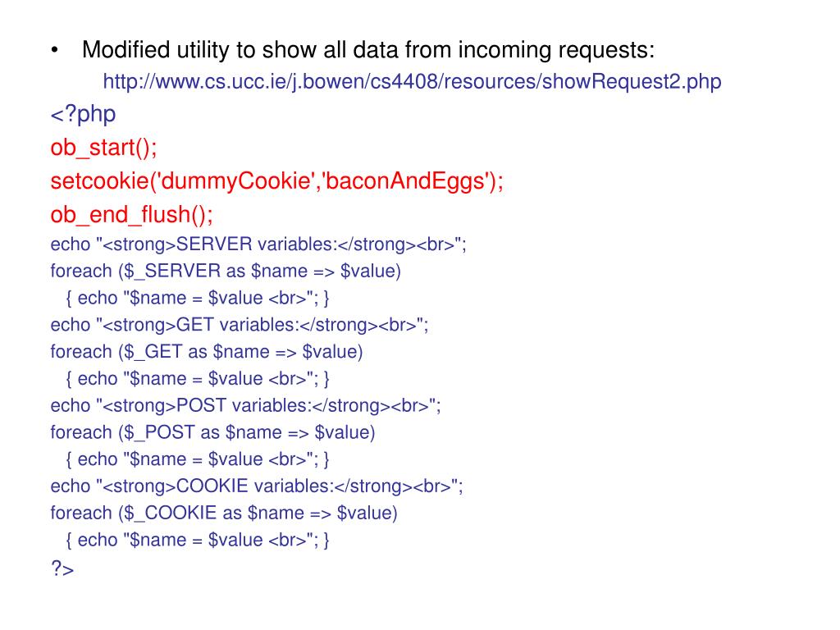The height and width of the screenshot is (630, 840).
Task: Select the red ob_end_flush(); line
Action: coord(131,215)
